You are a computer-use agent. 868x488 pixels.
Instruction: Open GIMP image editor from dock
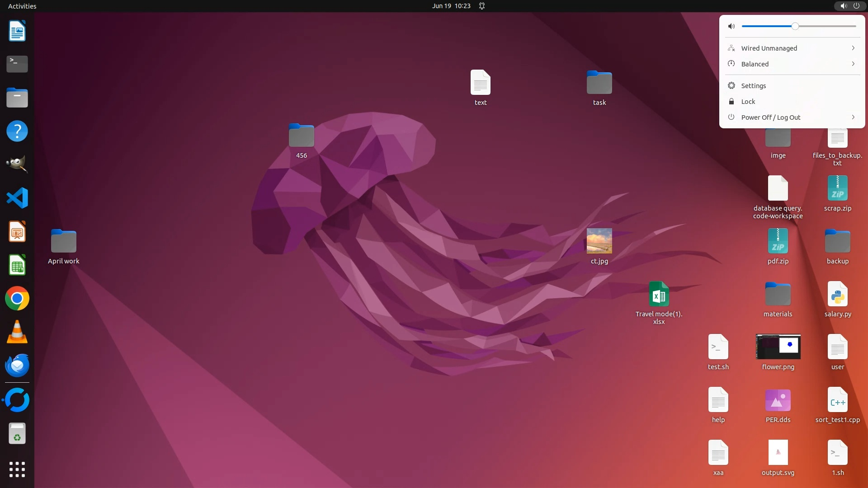17,164
